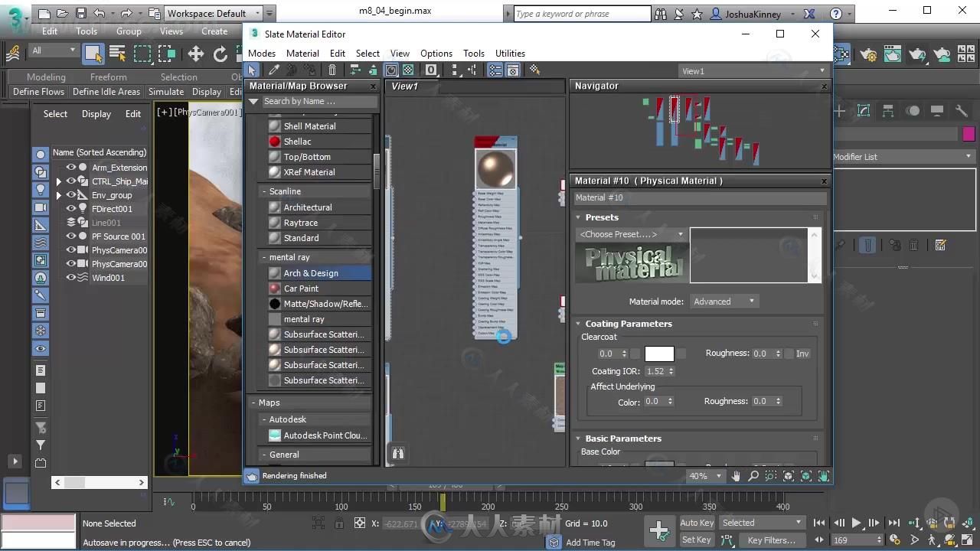Toggle the Display Shapes filter in Scene Explorer

[41, 172]
